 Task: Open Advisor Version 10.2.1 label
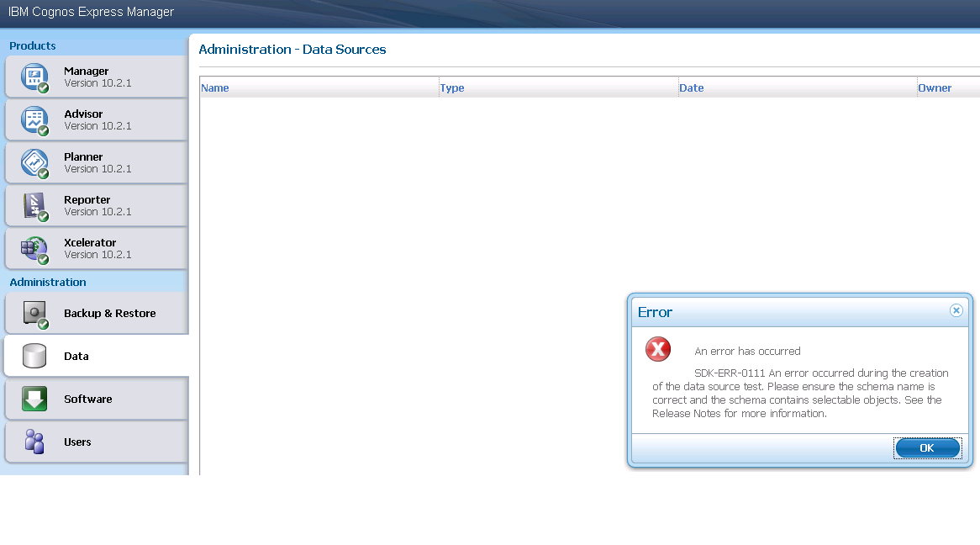[97, 120]
